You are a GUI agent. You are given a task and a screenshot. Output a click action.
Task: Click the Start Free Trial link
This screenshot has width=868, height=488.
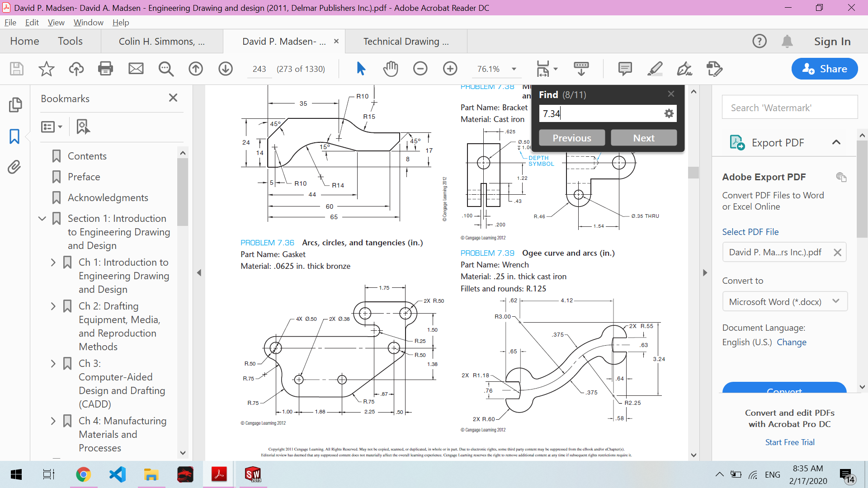coord(789,442)
